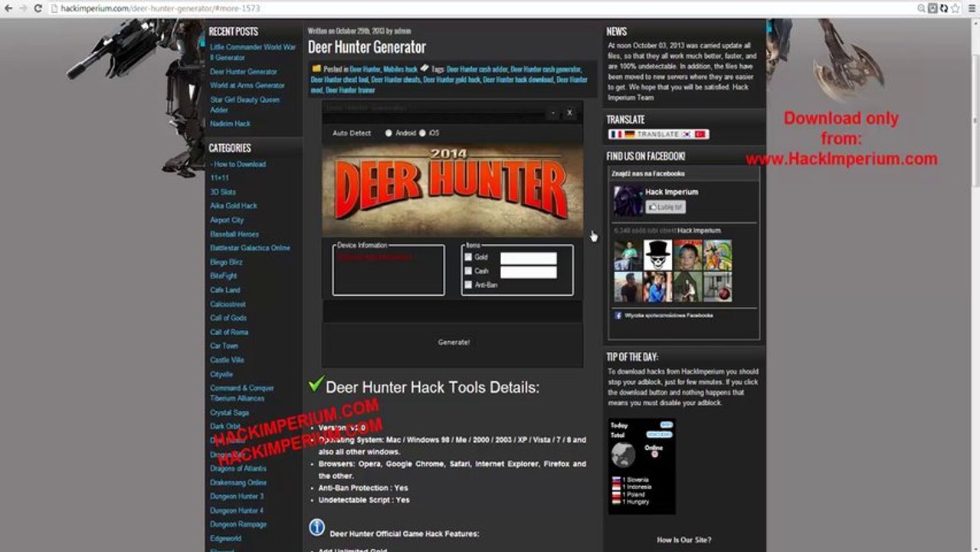980x552 pixels.
Task: Open the Crystal Saga category
Action: 229,412
